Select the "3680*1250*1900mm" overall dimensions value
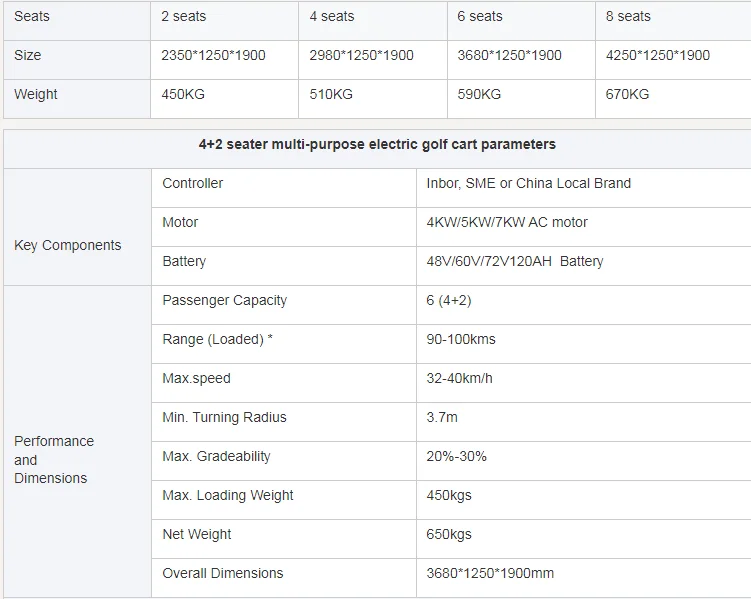This screenshot has height=599, width=751. (x=490, y=573)
